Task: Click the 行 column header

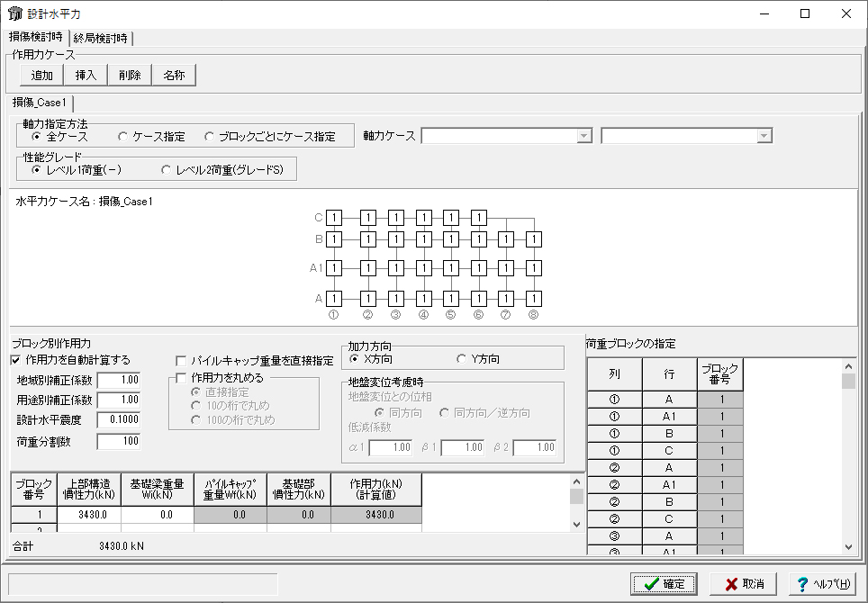Action: 669,374
